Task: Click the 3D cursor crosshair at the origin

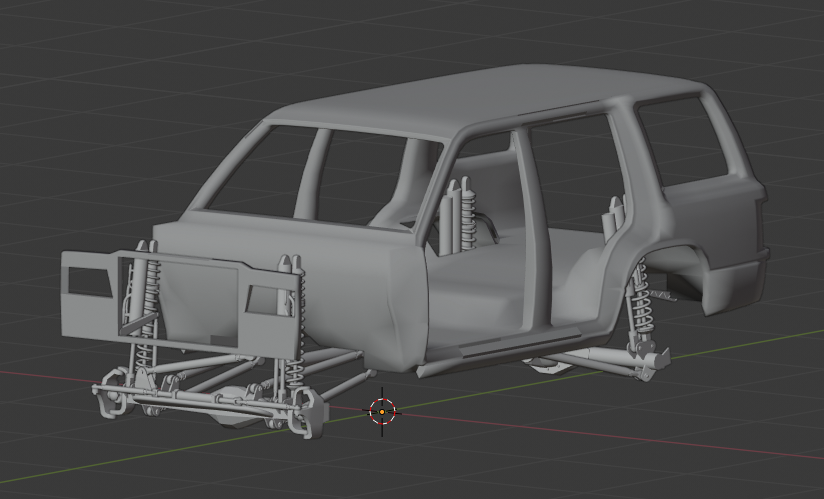Action: (x=382, y=412)
